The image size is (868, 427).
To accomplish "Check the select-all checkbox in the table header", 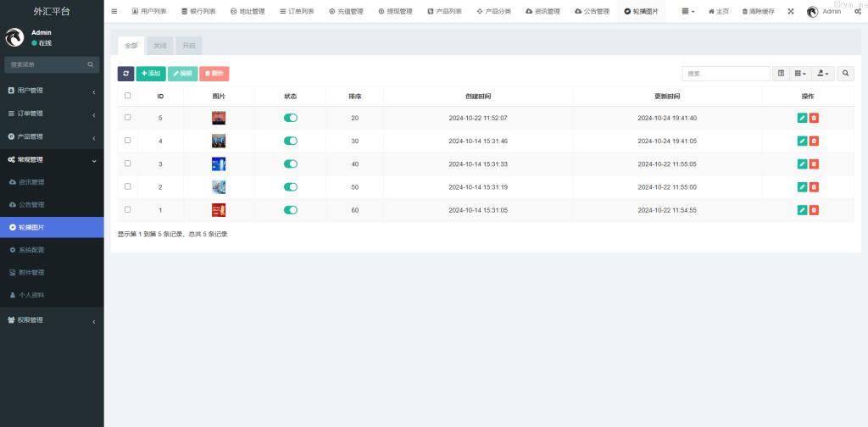I will point(128,96).
